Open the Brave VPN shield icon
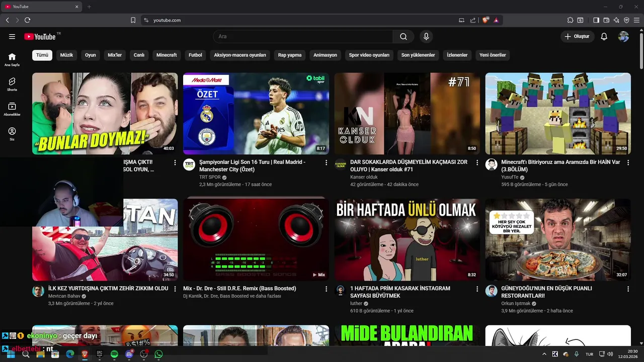 626,20
